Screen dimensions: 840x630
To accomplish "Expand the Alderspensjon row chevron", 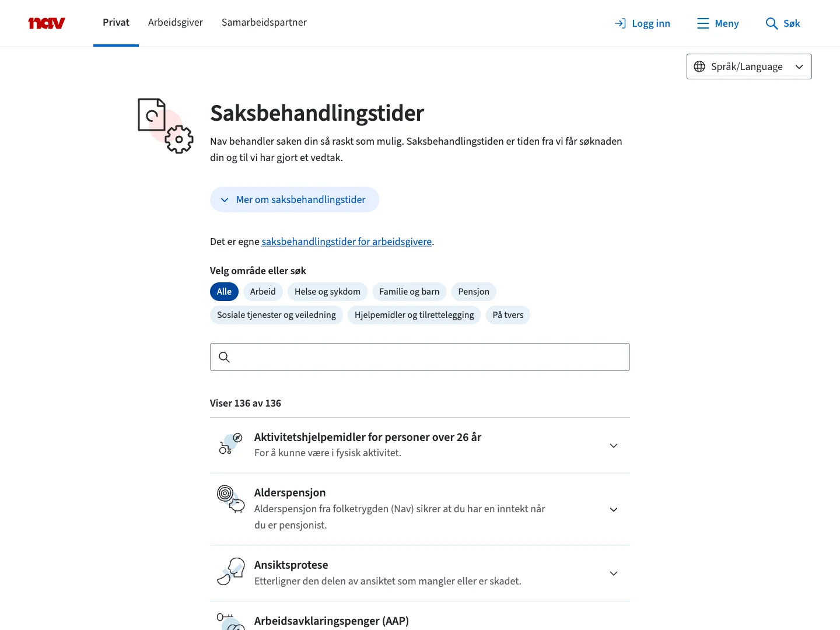I will [x=614, y=509].
